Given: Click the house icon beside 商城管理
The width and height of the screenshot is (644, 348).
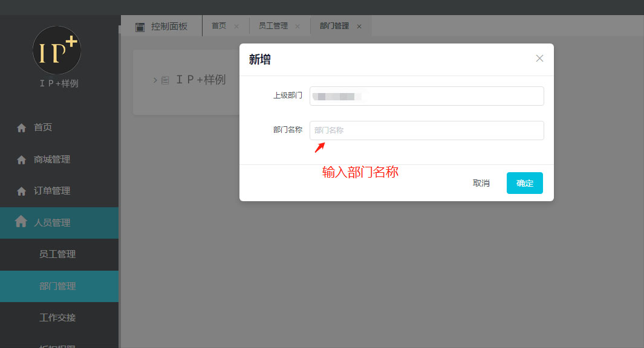Looking at the screenshot, I should coord(22,160).
